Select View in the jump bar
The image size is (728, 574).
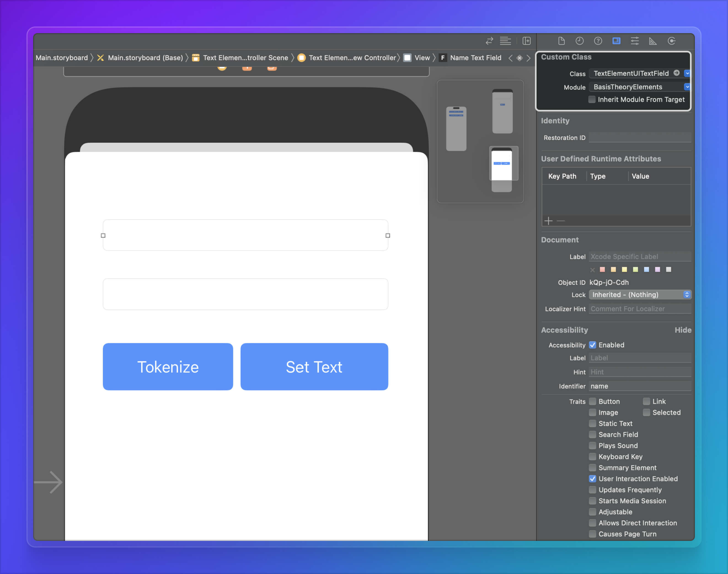pos(422,58)
